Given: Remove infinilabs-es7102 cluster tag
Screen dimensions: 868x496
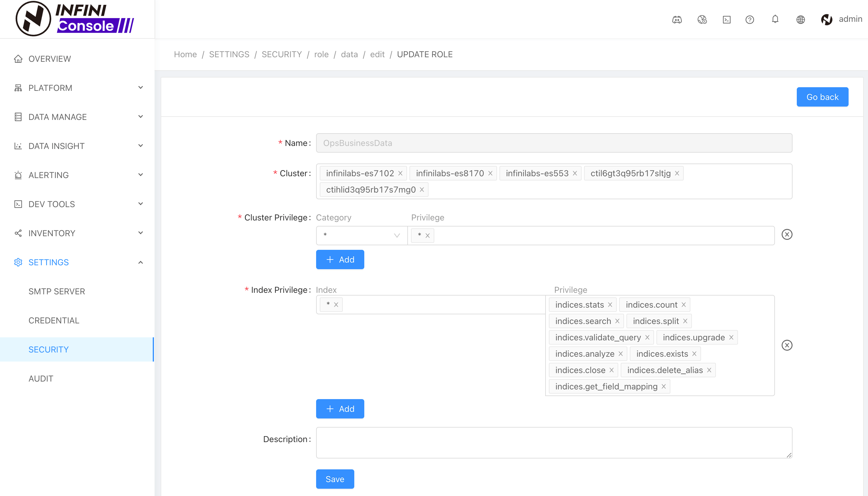Looking at the screenshot, I should click(x=400, y=174).
